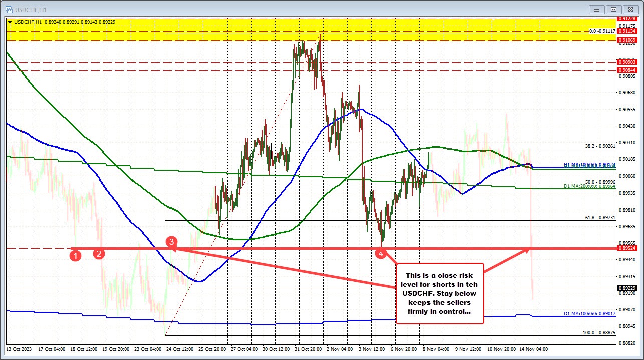Collapse the OHLC readout with the black triangle
Viewport: 644px width, 360px height.
pyautogui.click(x=10, y=22)
